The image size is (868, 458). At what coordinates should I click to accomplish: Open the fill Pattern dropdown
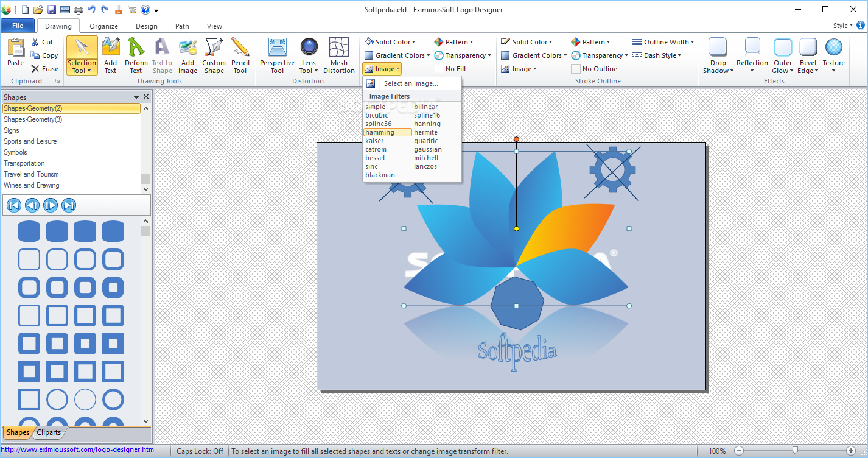(x=453, y=42)
